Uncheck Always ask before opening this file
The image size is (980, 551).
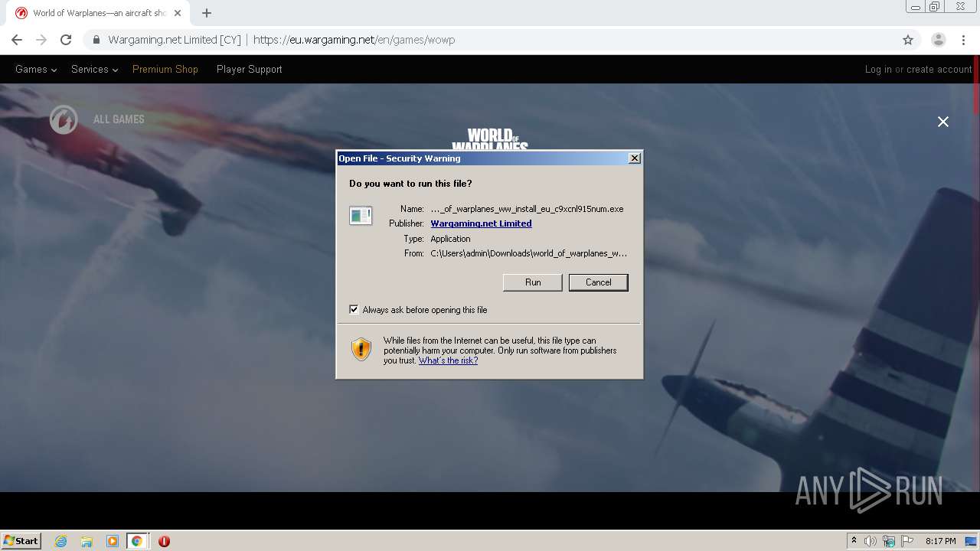click(x=354, y=310)
